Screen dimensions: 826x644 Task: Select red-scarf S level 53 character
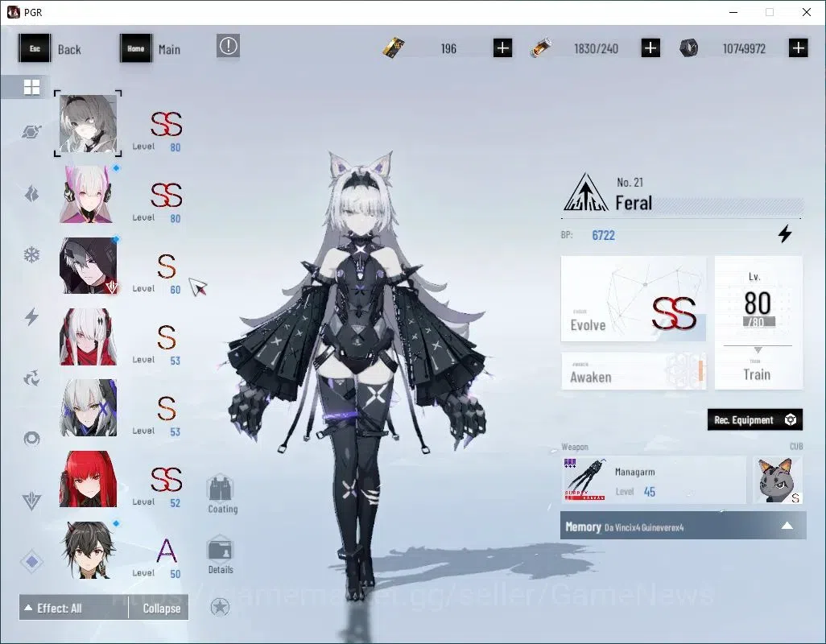tap(88, 336)
